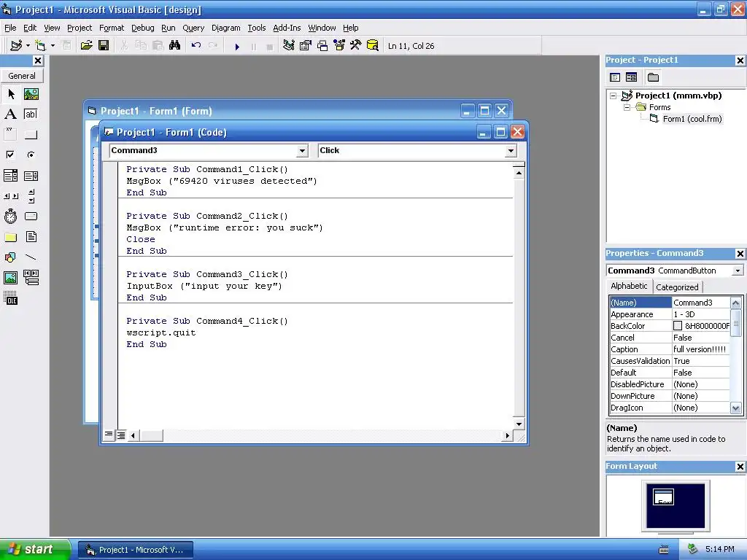Image resolution: width=747 pixels, height=560 pixels.
Task: Open Project Explorer from toolbar
Action: [288, 46]
